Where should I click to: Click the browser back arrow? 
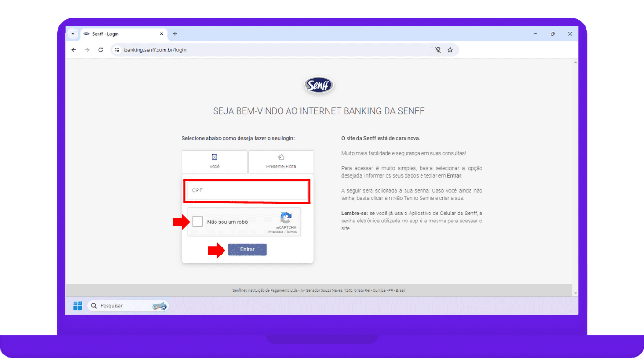click(74, 49)
